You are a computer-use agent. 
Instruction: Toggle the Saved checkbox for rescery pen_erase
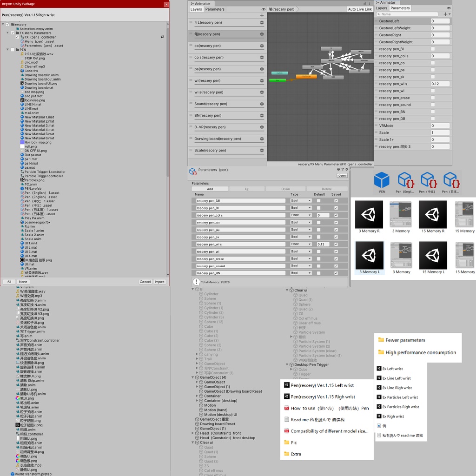click(x=336, y=258)
